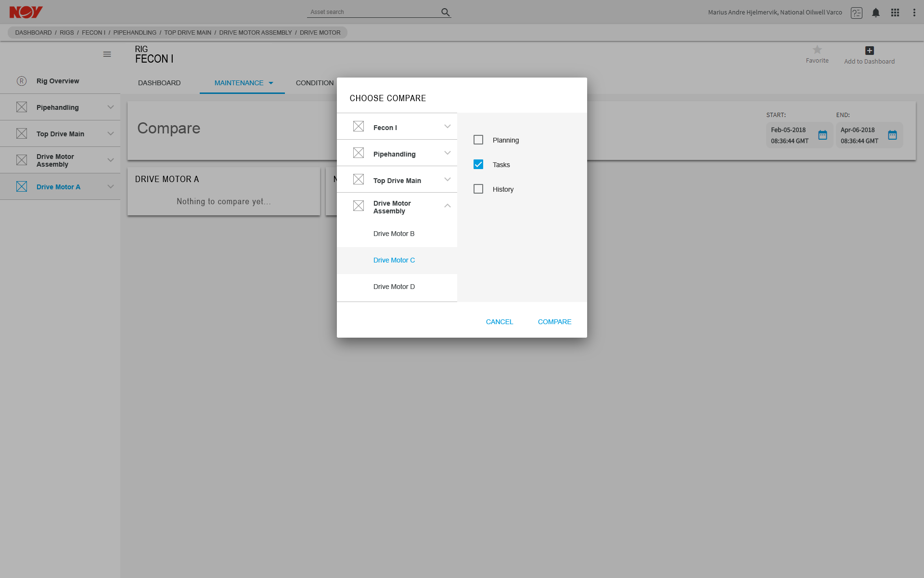Collapse Drive Motor Assembly chevron in dialog

coord(448,206)
